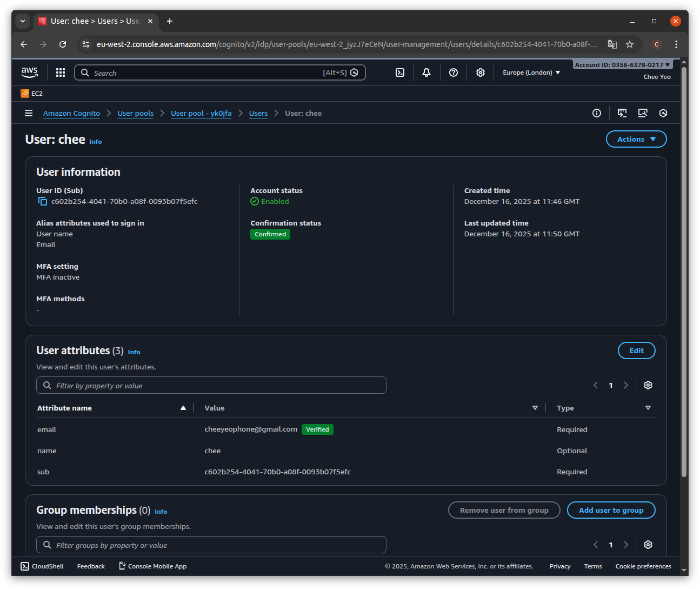Expand the Account ID dropdown
Viewport: 700px width, 589px height.
pos(622,64)
